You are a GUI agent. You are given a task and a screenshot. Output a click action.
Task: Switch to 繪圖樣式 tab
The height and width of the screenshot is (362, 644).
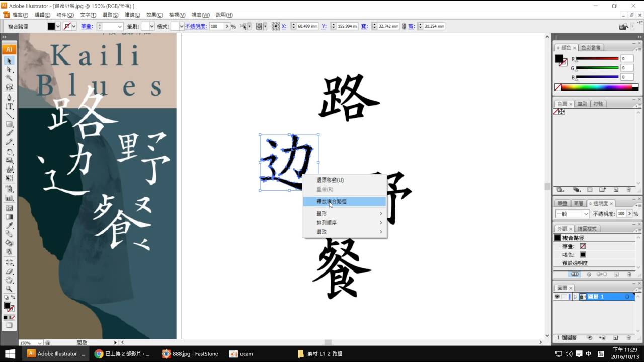point(587,229)
